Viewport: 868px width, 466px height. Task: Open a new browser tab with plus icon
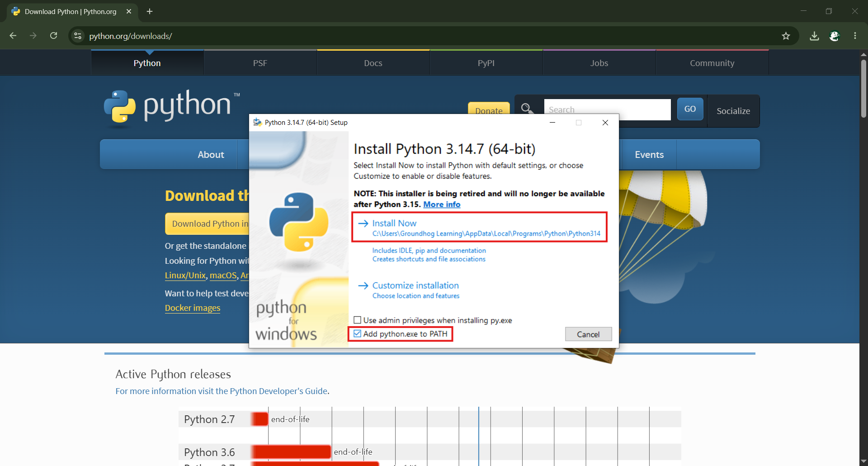tap(150, 11)
